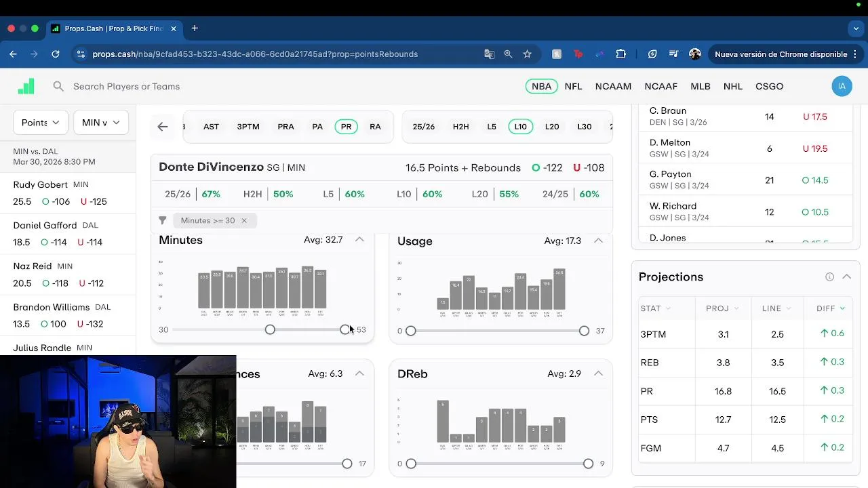Open the media control icon in the Chrome toolbar
868x488 pixels.
tap(673, 54)
